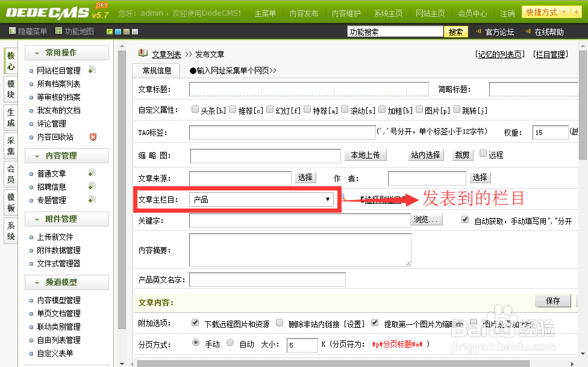This screenshot has height=367, width=588.
Task: Enable the 头条[h] checkbox
Action: (x=195, y=110)
